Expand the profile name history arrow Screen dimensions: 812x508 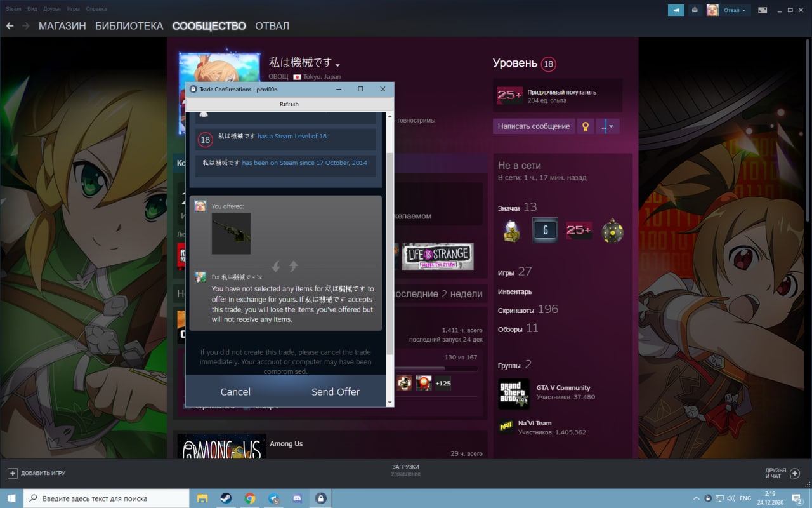click(338, 65)
